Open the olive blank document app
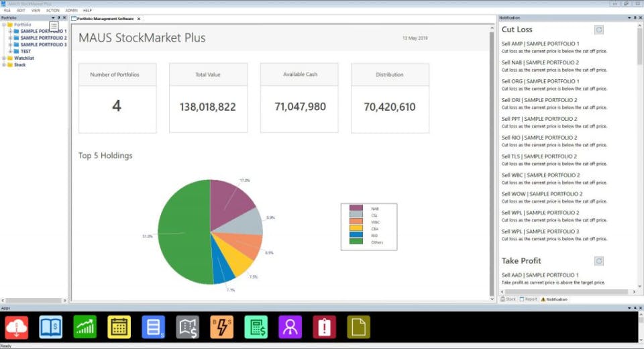The height and width of the screenshot is (349, 644). click(358, 328)
